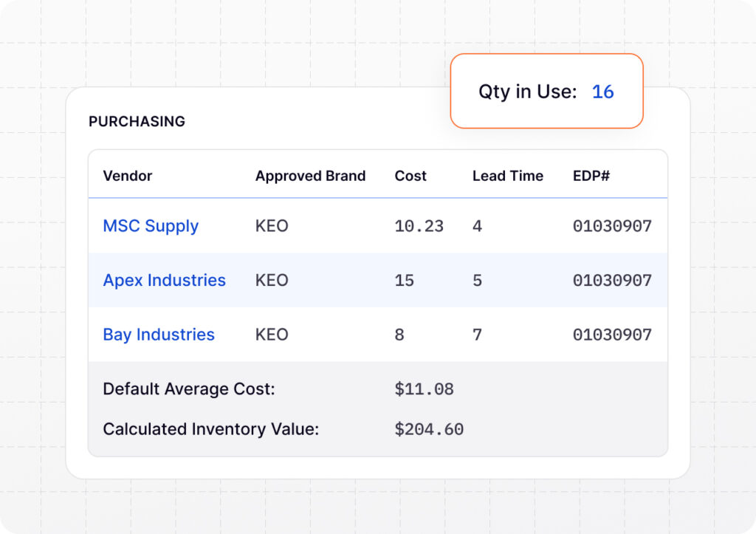Click lead time 5 in Apex Industries row
Viewport: 756px width, 534px height.
pyautogui.click(x=477, y=281)
